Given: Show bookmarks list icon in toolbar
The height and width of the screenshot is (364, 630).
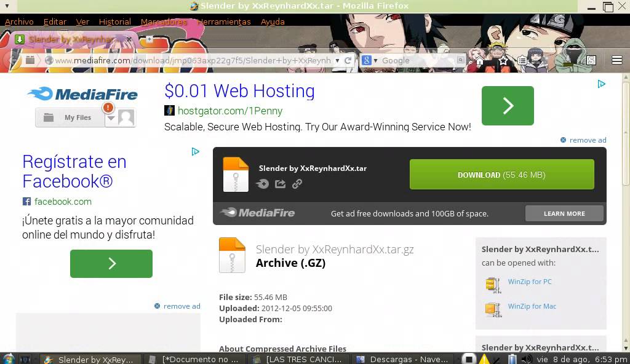Looking at the screenshot, I should pyautogui.click(x=522, y=61).
